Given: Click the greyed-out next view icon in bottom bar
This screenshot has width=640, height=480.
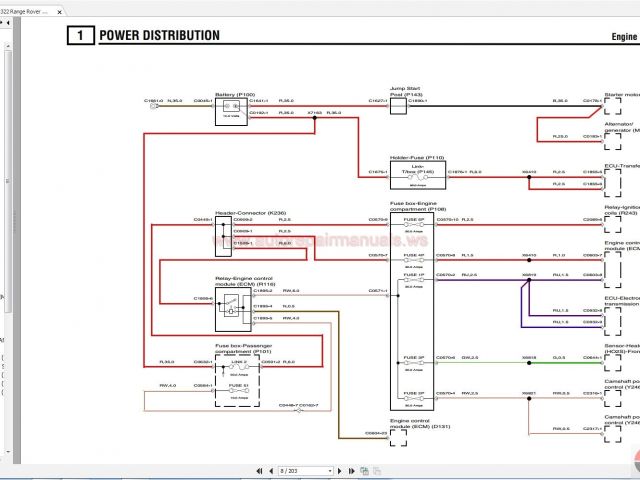Looking at the screenshot, I should click(x=377, y=470).
